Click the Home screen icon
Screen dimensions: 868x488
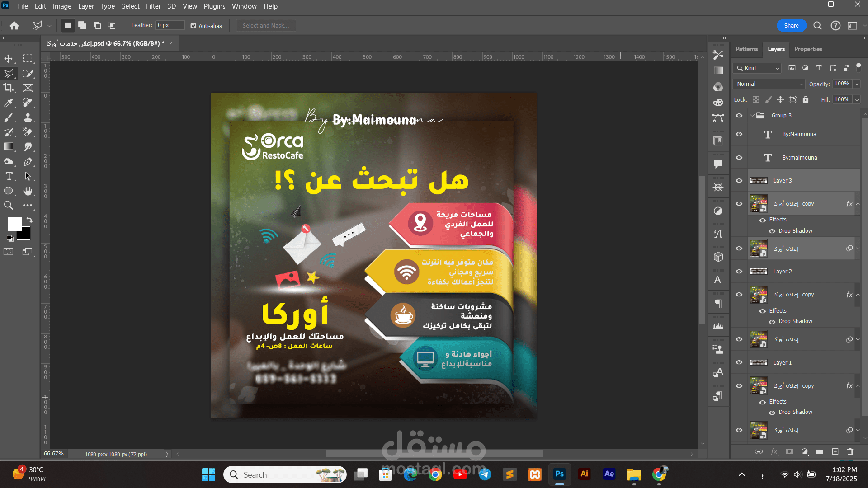click(14, 26)
